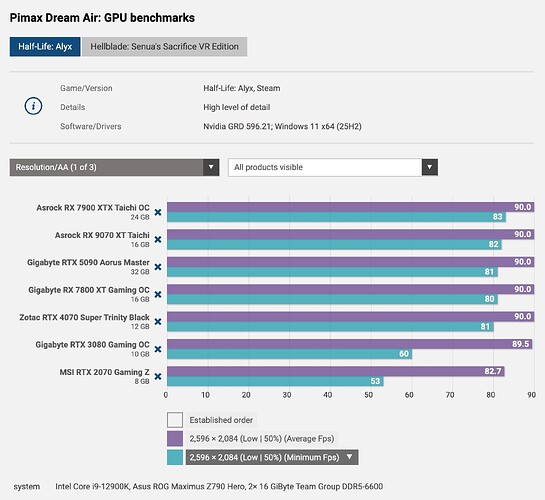Click the Gigabyte RTX 5090 Aorus Master label
The height and width of the screenshot is (500, 545).
coord(88,263)
